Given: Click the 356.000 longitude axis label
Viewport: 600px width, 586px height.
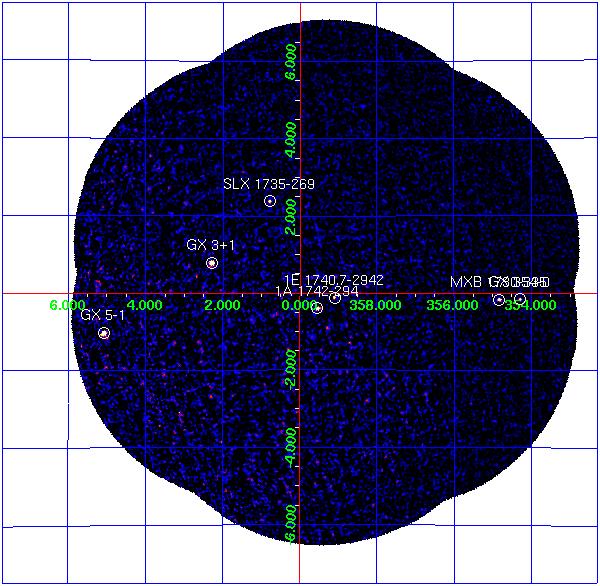Looking at the screenshot, I should 453,305.
